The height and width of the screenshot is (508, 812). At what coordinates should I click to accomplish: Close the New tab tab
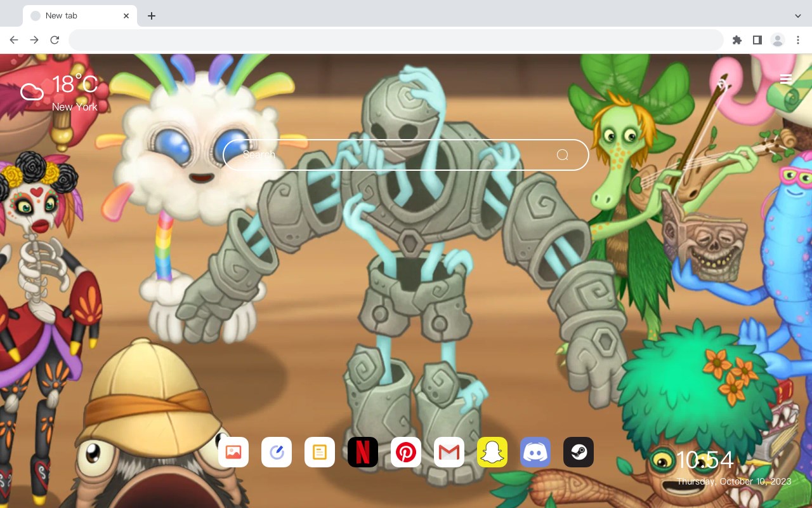126,16
